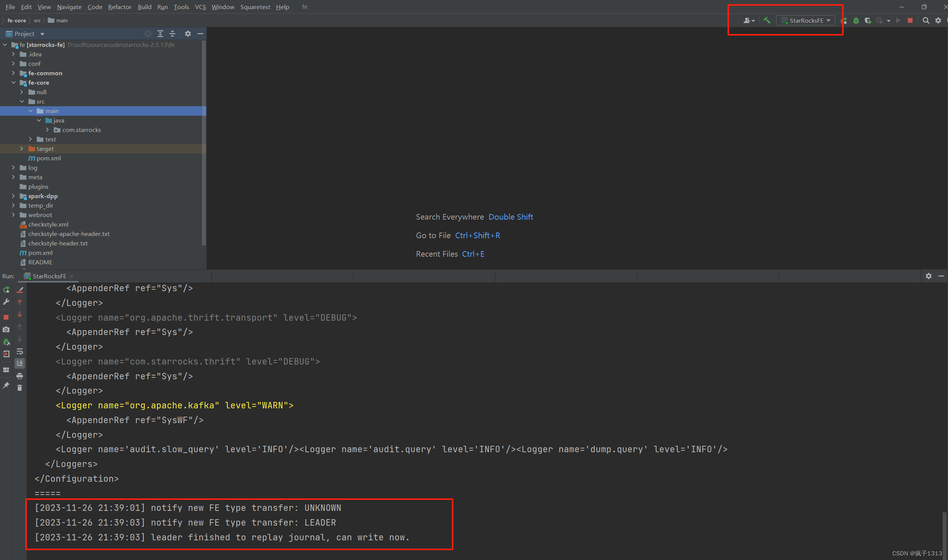Open the Project panel options gear
Viewport: 948px width, 560px height.
pos(188,34)
